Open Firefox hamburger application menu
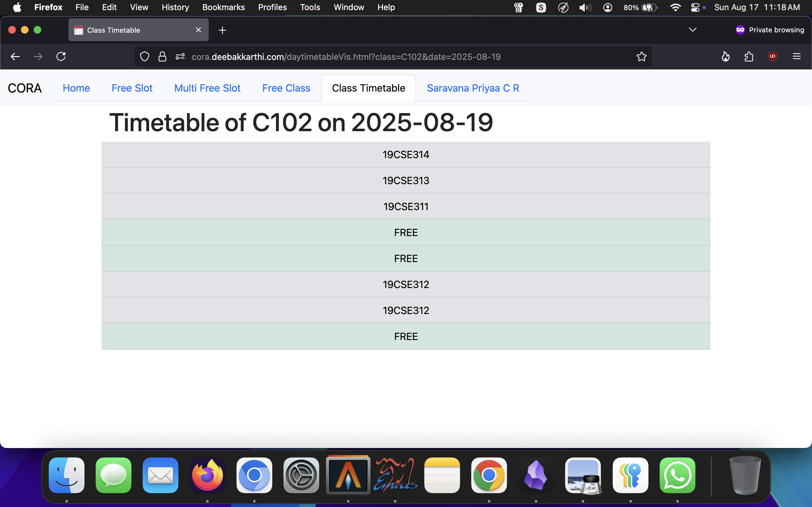 click(x=796, y=57)
